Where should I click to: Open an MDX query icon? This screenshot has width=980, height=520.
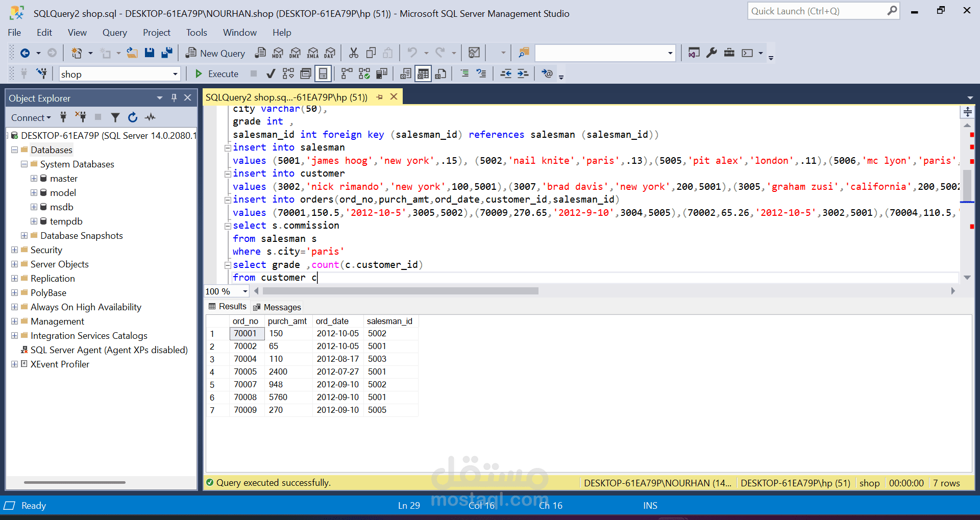click(x=278, y=53)
